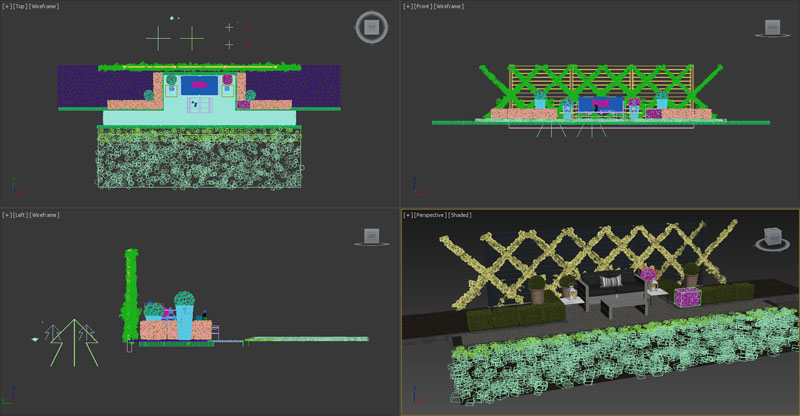Open the [+] menu of the Perspective viewport
The width and height of the screenshot is (800, 416).
[408, 214]
